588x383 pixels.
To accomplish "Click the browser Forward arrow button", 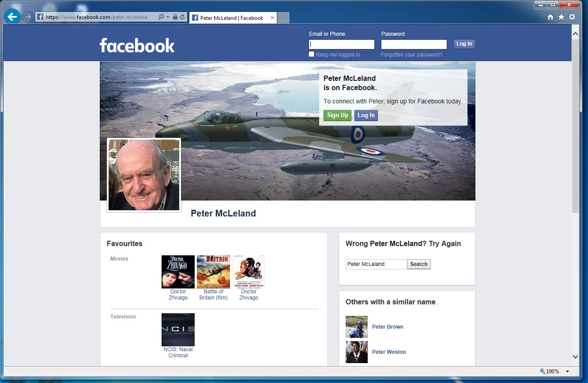I will 27,17.
